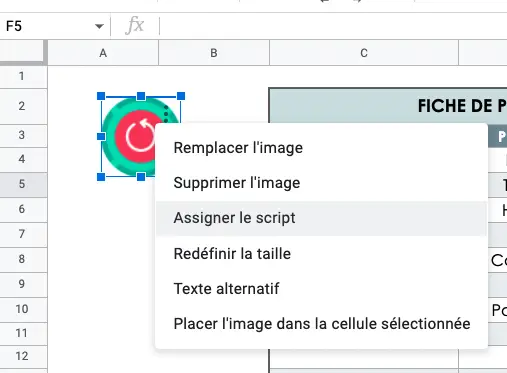The image size is (507, 373).
Task: Select row 1 header
Action: click(23, 76)
